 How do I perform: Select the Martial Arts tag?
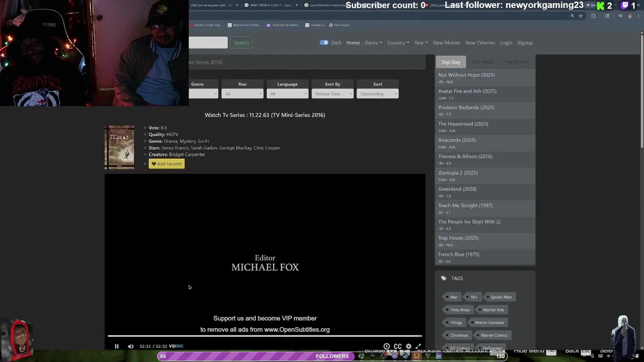click(x=491, y=310)
